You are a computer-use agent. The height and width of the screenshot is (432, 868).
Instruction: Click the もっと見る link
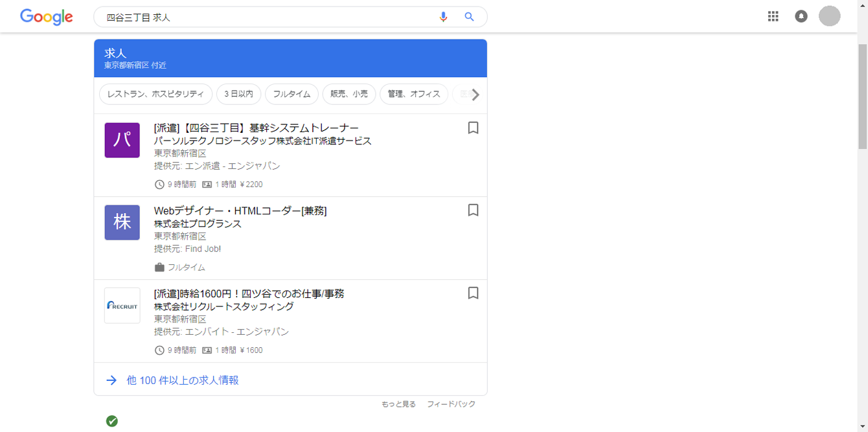pos(398,404)
